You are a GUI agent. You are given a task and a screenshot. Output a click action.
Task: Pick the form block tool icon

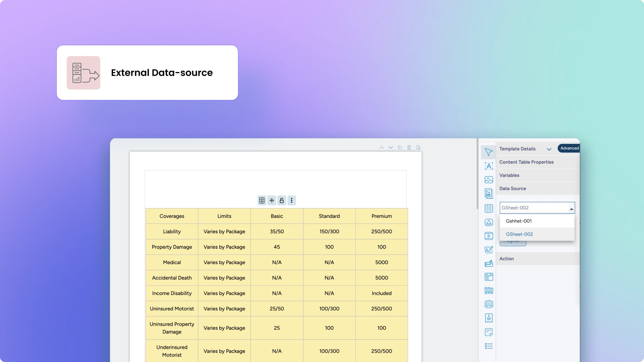pos(489,277)
